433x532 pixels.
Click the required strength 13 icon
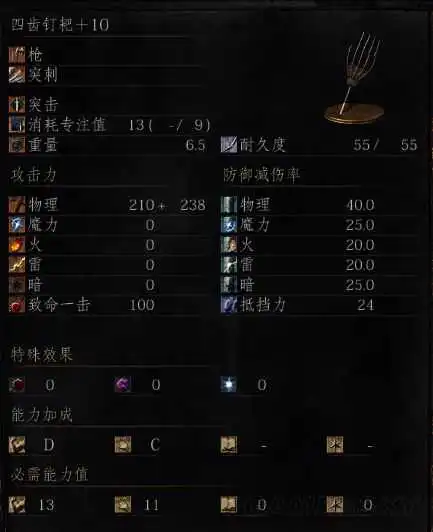(17, 505)
